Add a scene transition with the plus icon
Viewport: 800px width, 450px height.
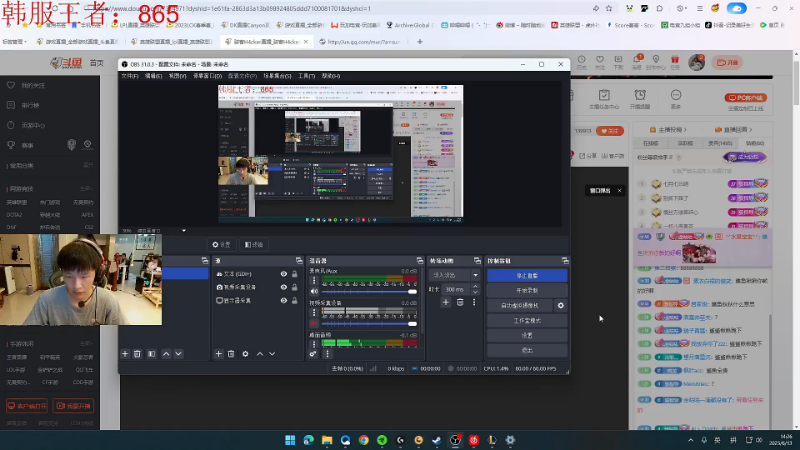[x=445, y=303]
